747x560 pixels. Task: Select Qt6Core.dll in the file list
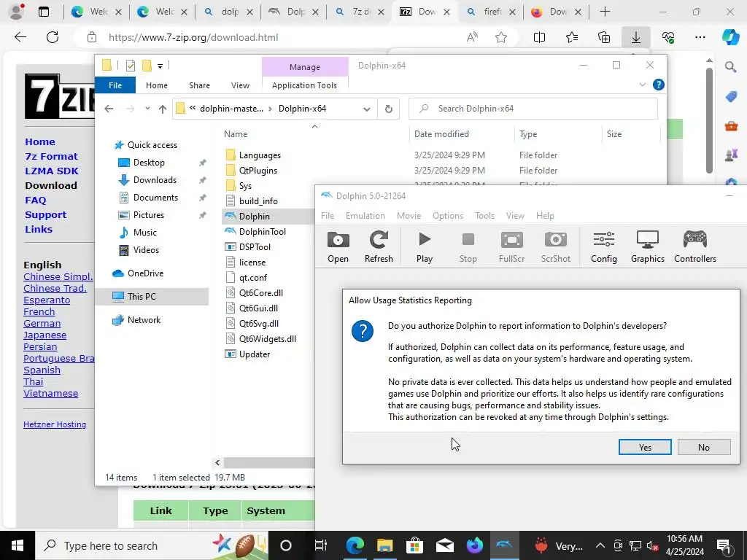click(x=260, y=293)
